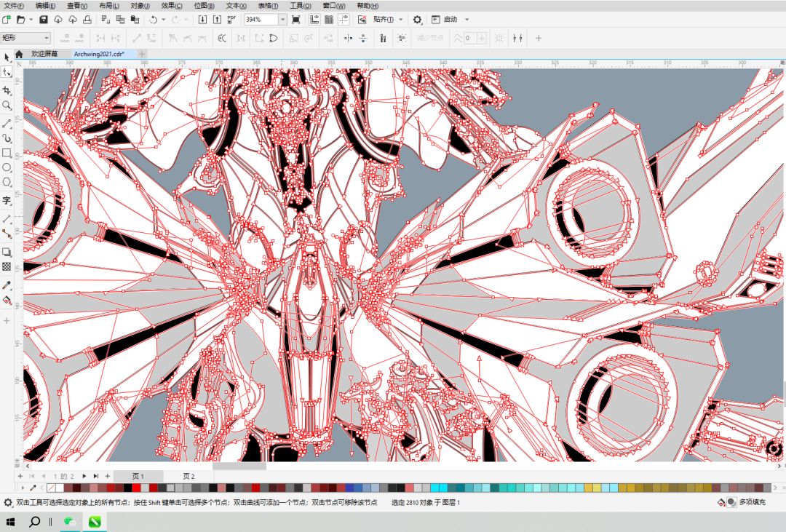Select the Connector tool

point(7,234)
